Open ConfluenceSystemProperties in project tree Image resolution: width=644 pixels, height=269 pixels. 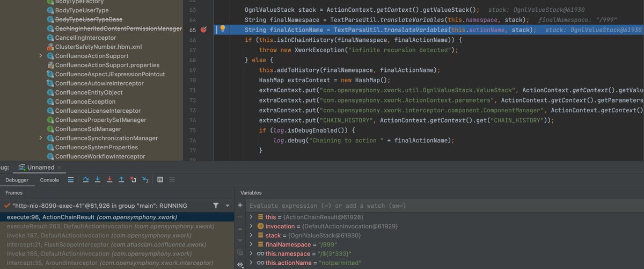click(x=96, y=147)
